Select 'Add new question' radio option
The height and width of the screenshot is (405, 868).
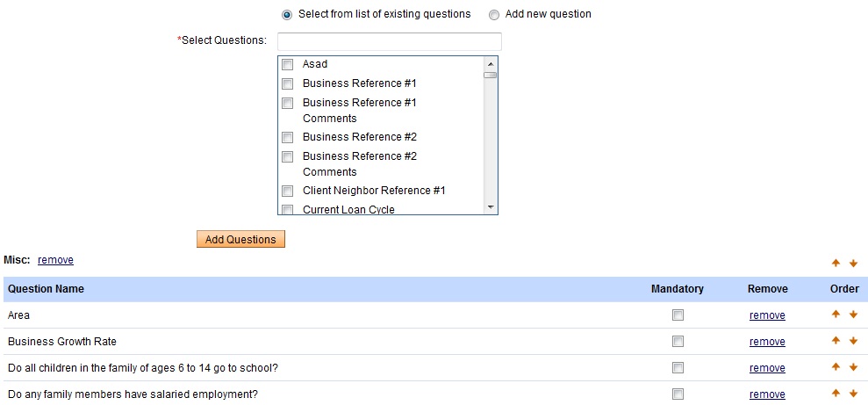click(494, 15)
